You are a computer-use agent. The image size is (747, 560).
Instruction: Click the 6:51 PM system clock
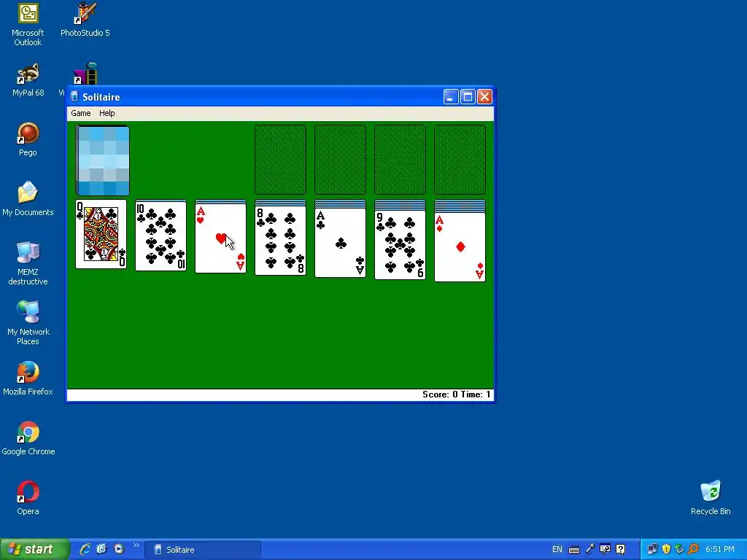point(720,550)
